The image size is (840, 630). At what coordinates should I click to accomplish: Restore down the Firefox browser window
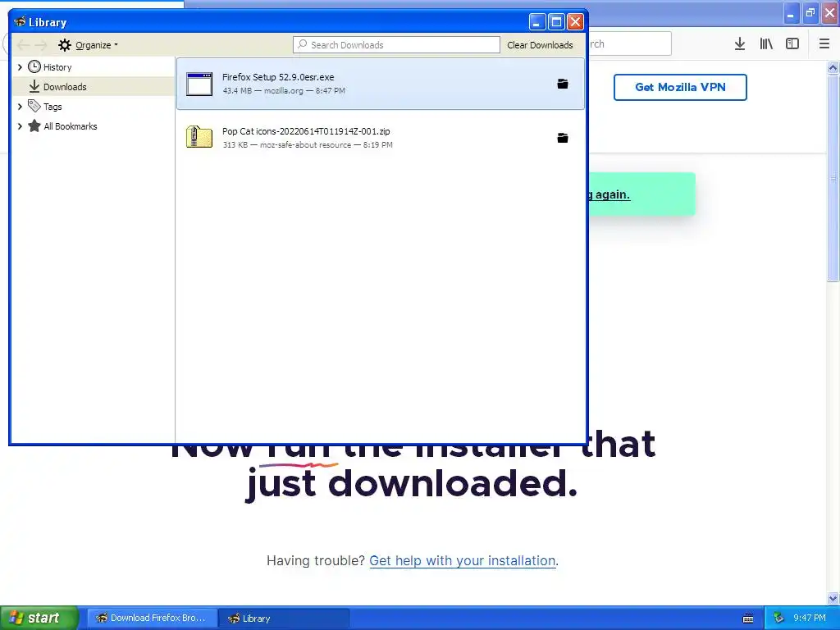pyautogui.click(x=810, y=13)
